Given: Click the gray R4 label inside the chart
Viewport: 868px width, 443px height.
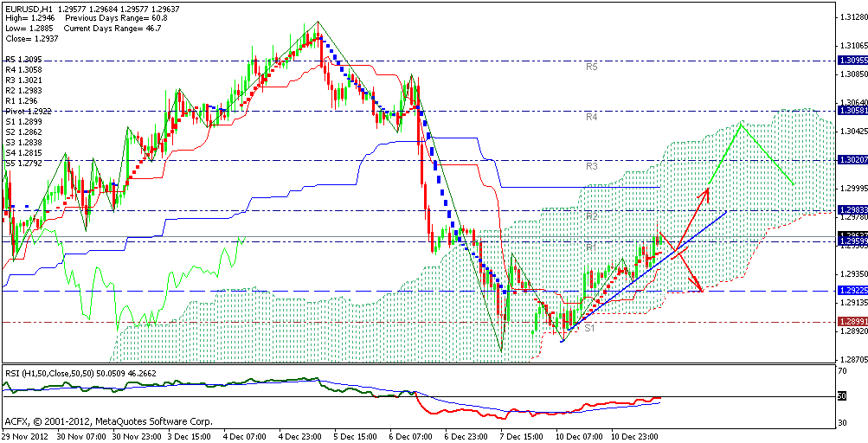Looking at the screenshot, I should (x=592, y=116).
